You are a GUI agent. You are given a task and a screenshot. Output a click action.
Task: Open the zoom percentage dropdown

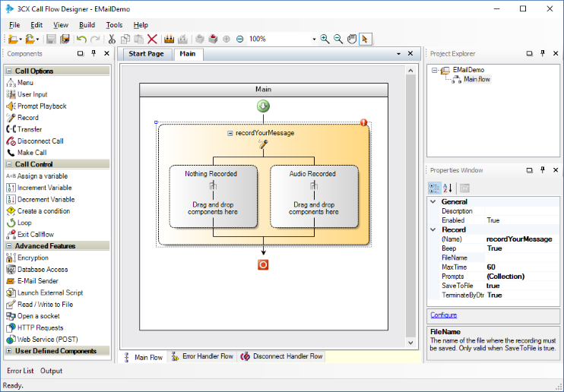point(314,39)
